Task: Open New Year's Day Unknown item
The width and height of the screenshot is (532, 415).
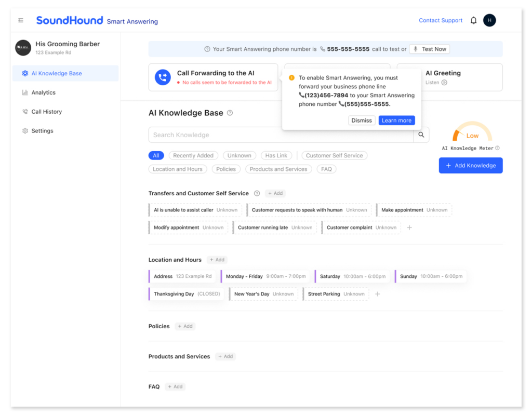Action: click(x=263, y=294)
